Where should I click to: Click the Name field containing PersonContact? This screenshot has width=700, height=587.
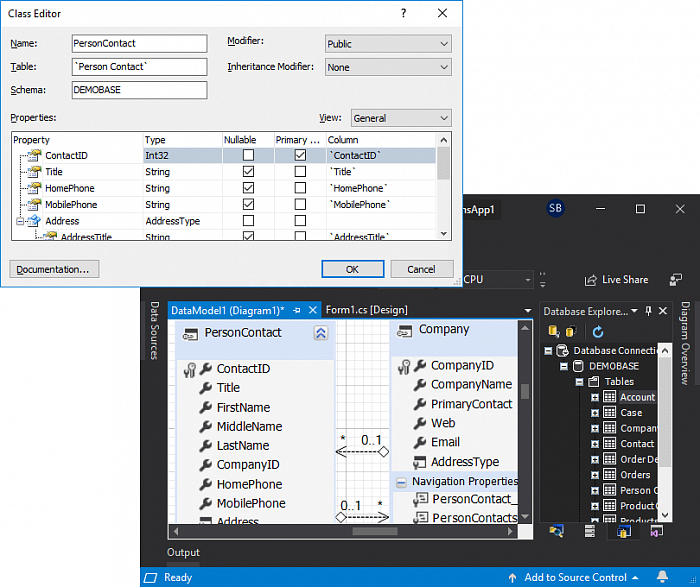[x=139, y=44]
